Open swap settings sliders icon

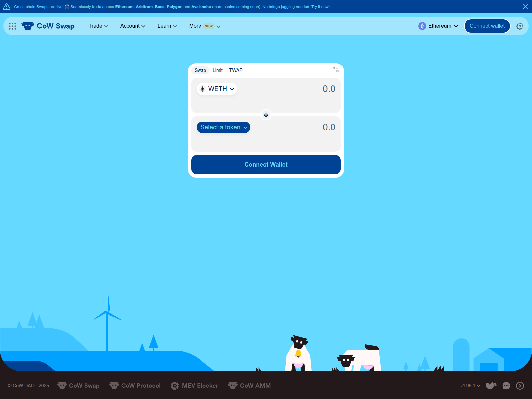point(336,70)
